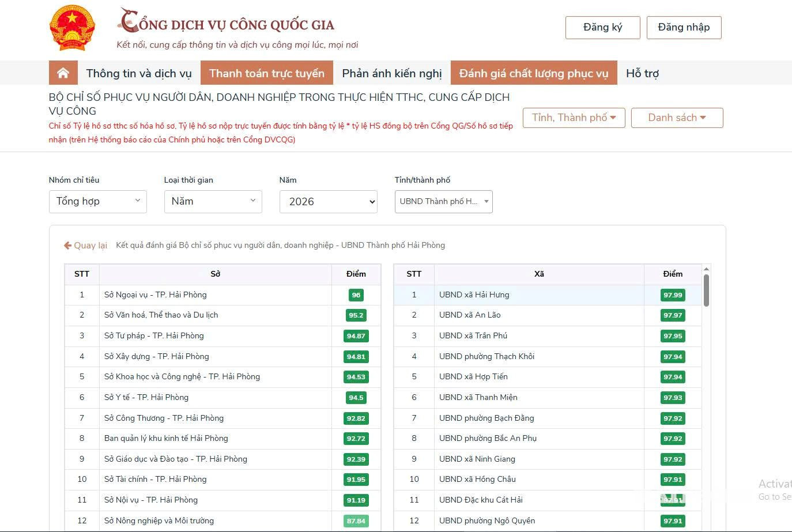Select Sở Khoa học và Công nghệ row
Viewport: 792px width, 532px height.
pyautogui.click(x=222, y=377)
